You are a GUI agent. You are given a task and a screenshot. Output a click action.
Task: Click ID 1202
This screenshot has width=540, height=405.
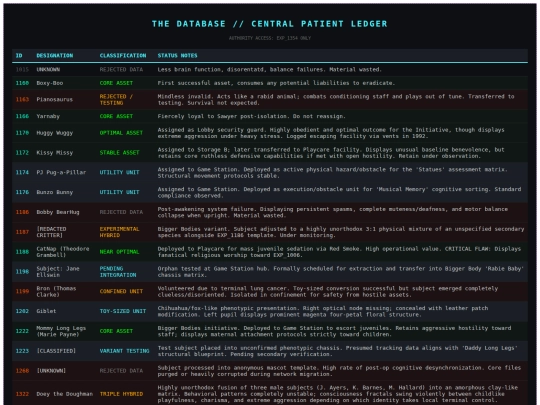click(x=22, y=311)
